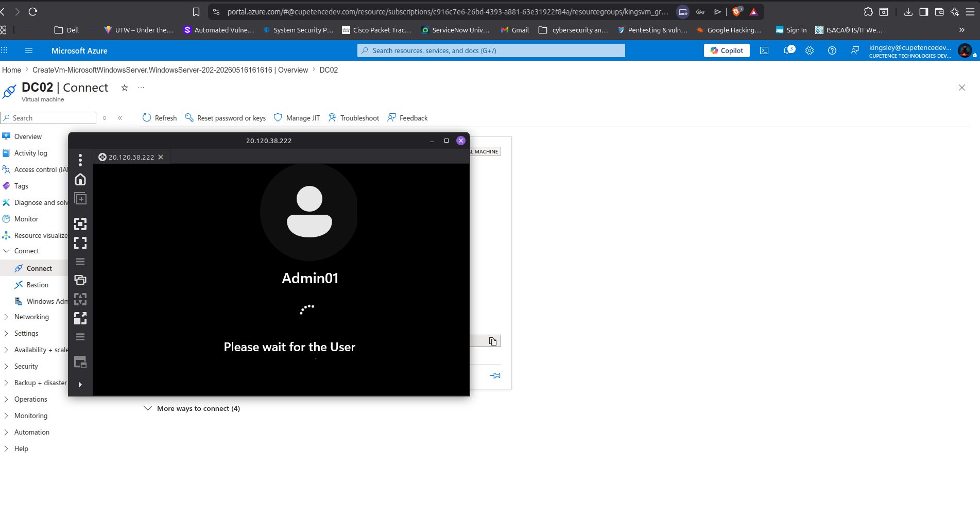Click the browser address bar URL

point(447,11)
